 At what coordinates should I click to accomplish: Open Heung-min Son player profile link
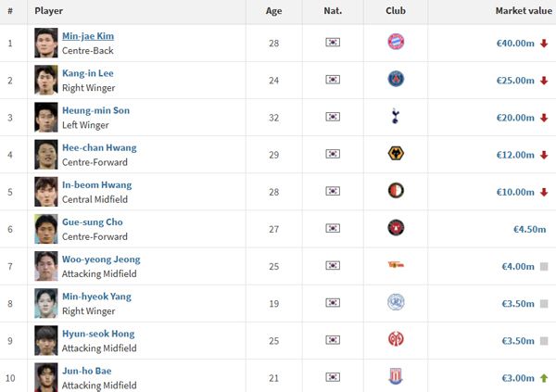point(95,110)
